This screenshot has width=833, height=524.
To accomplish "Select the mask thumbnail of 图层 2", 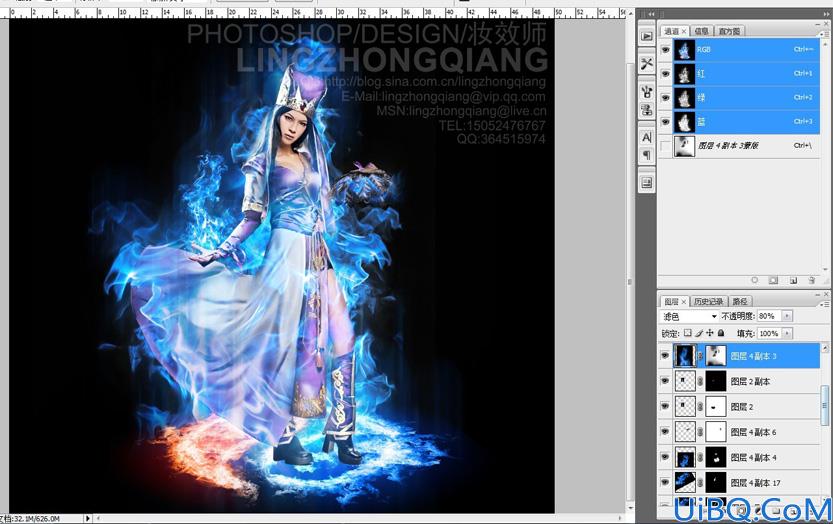I will [x=716, y=407].
